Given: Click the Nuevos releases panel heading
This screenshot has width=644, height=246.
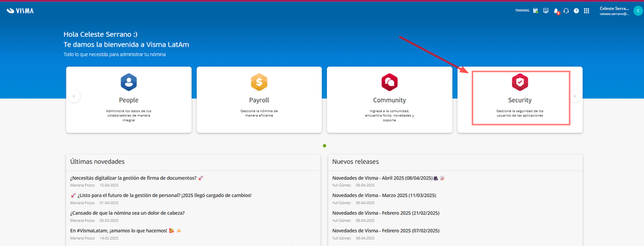Looking at the screenshot, I should pyautogui.click(x=356, y=161).
